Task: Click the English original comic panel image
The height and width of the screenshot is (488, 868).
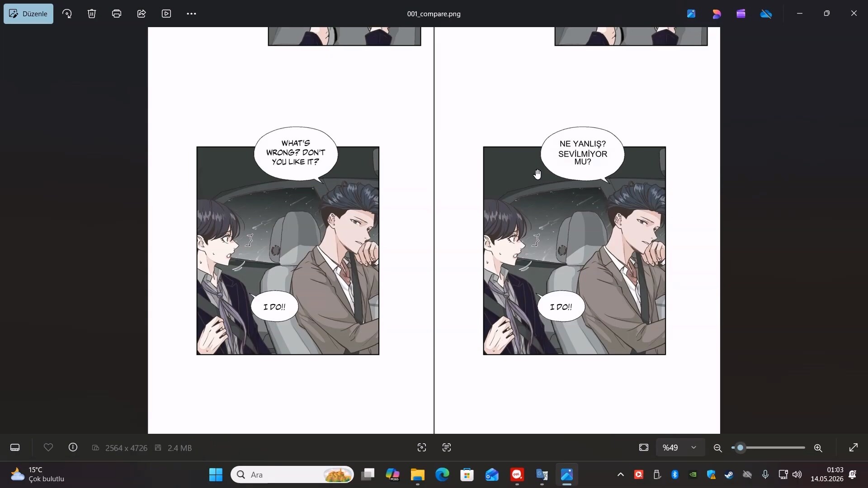Action: (x=288, y=251)
